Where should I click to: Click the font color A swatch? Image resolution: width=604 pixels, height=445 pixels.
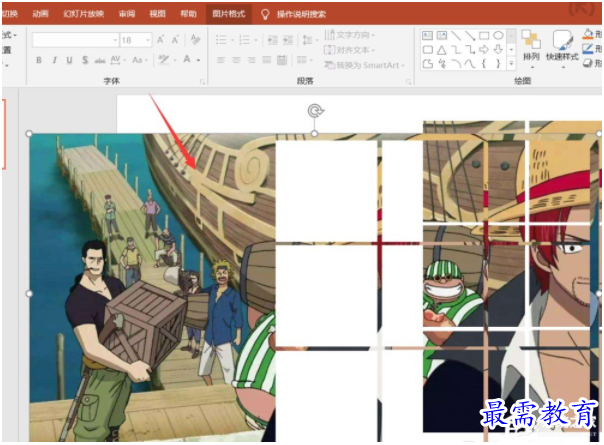(187, 60)
